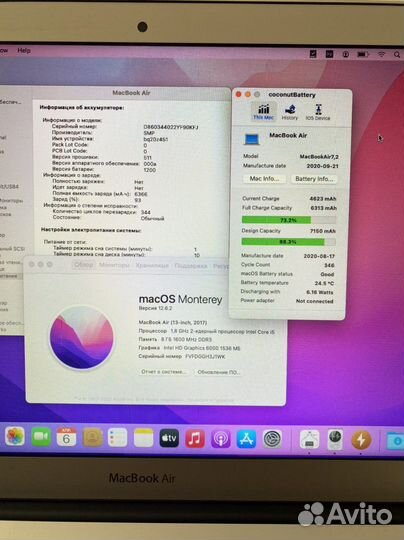404x540 pixels.
Task: Click the Информация об аккумуляторе heading
Action: [82, 108]
